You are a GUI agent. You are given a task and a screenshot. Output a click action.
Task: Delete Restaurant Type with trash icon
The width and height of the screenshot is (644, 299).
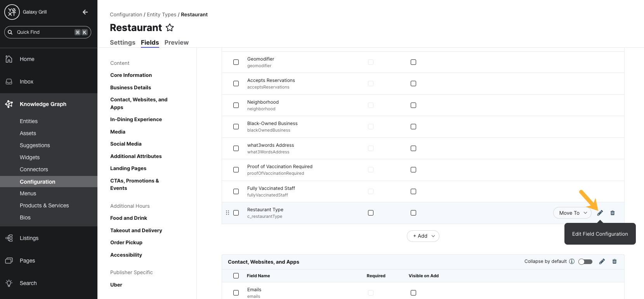click(x=613, y=213)
